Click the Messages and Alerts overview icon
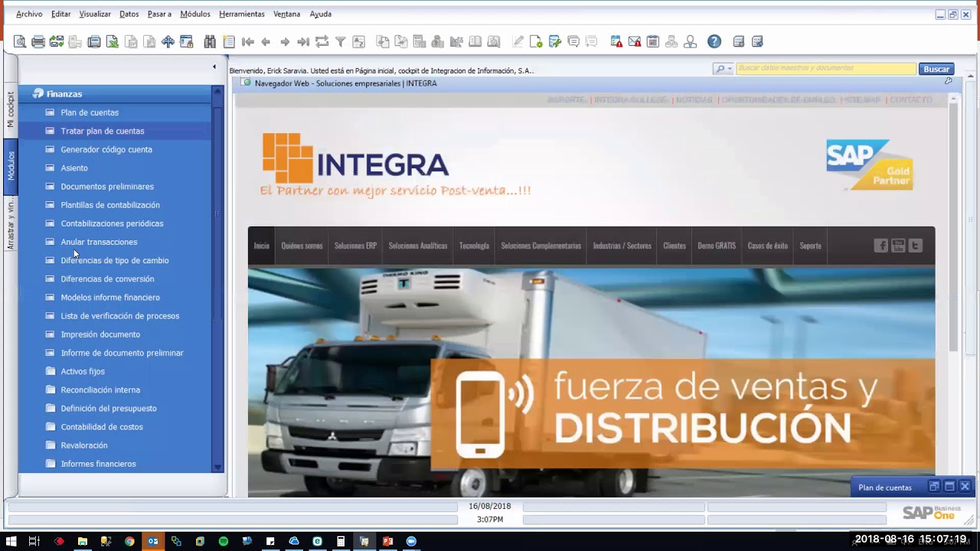This screenshot has height=551, width=980. 616,41
